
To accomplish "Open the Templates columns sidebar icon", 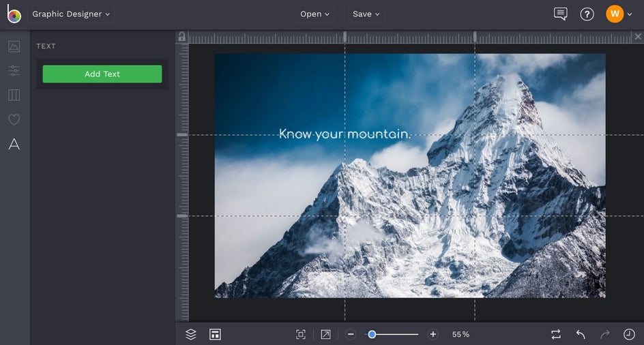I will [14, 95].
